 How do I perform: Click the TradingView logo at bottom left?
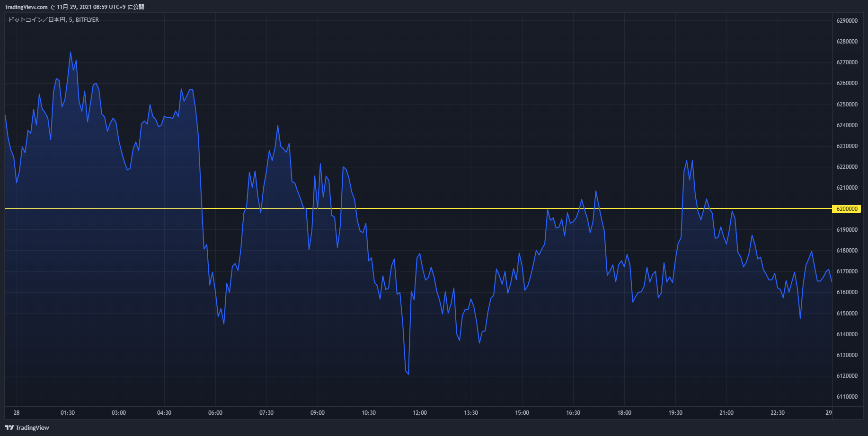coord(27,427)
